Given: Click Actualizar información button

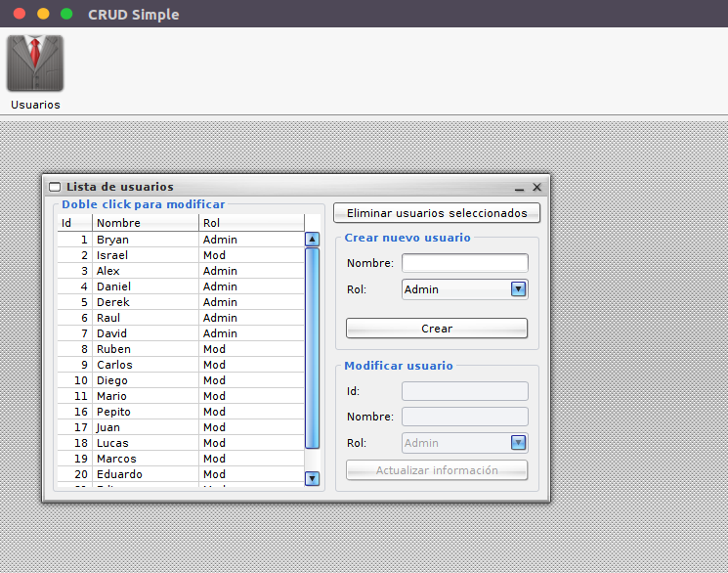Looking at the screenshot, I should point(437,469).
